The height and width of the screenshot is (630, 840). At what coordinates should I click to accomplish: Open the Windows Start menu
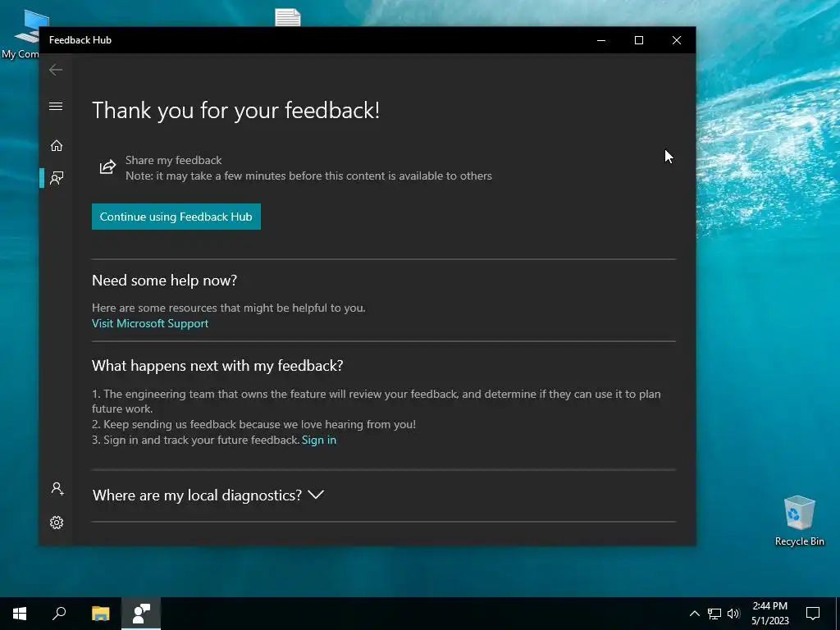point(20,614)
